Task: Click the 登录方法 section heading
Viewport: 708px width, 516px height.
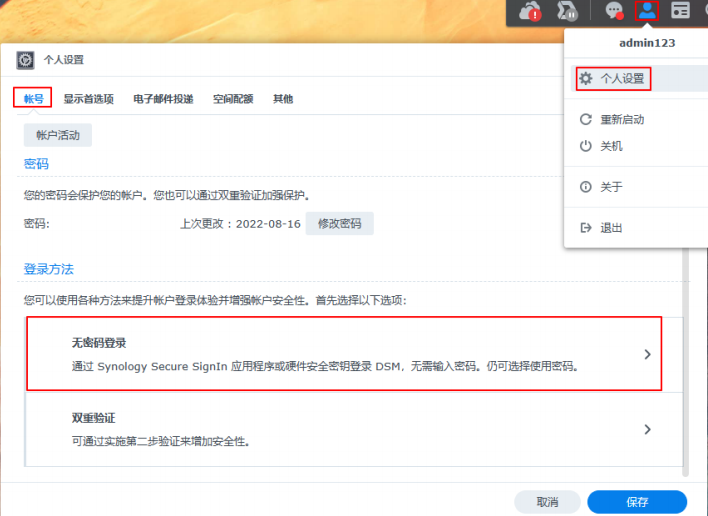Action: [x=48, y=269]
